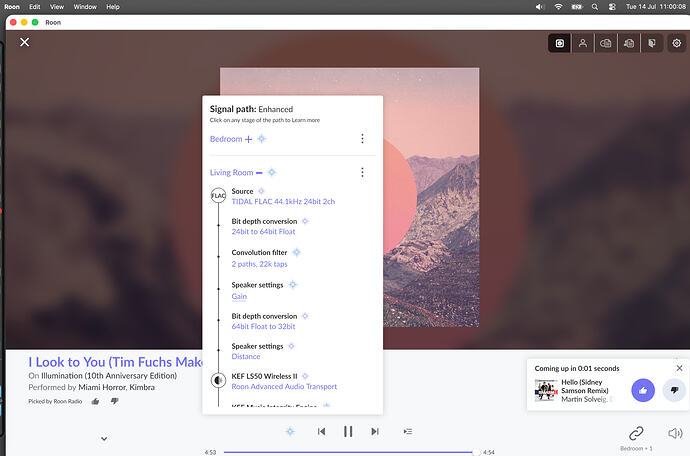Click the quality star next to Living Room
Viewport: 690px width, 456px height.
point(272,172)
